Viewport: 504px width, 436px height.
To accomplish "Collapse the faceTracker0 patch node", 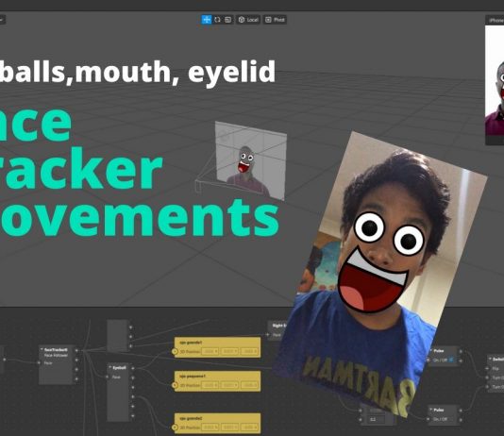I will [42, 349].
